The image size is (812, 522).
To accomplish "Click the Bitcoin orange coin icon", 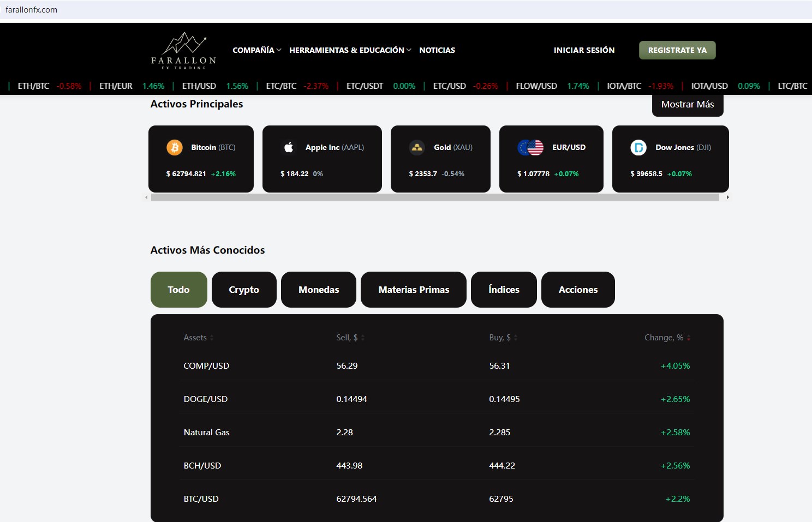I will (x=175, y=147).
